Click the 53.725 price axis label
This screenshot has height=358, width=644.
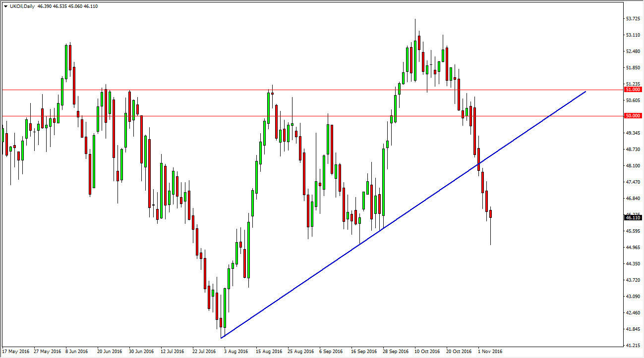click(634, 19)
